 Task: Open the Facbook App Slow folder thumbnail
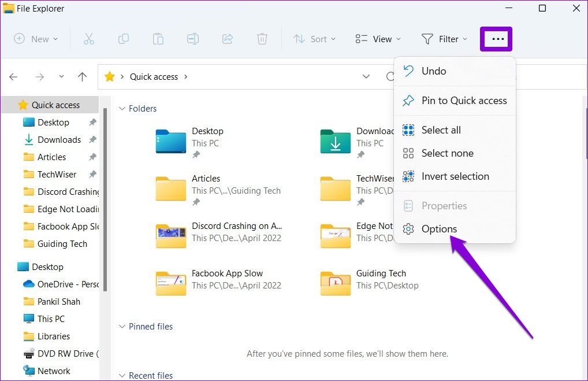[171, 282]
